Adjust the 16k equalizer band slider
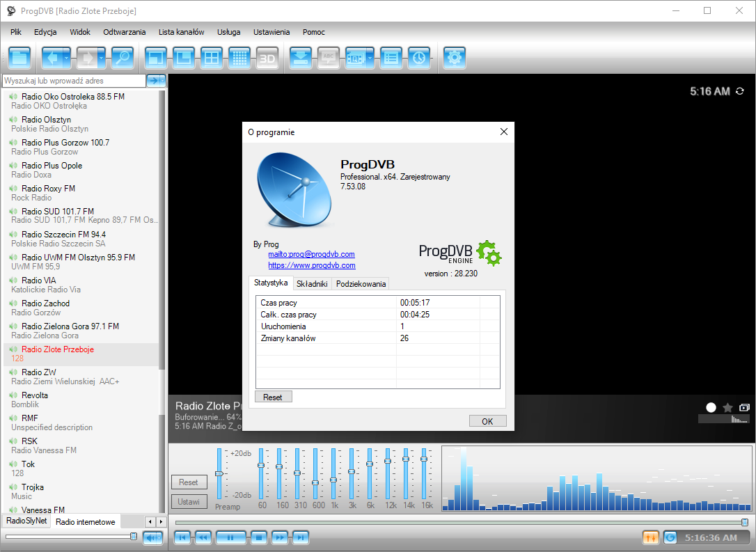 point(424,473)
